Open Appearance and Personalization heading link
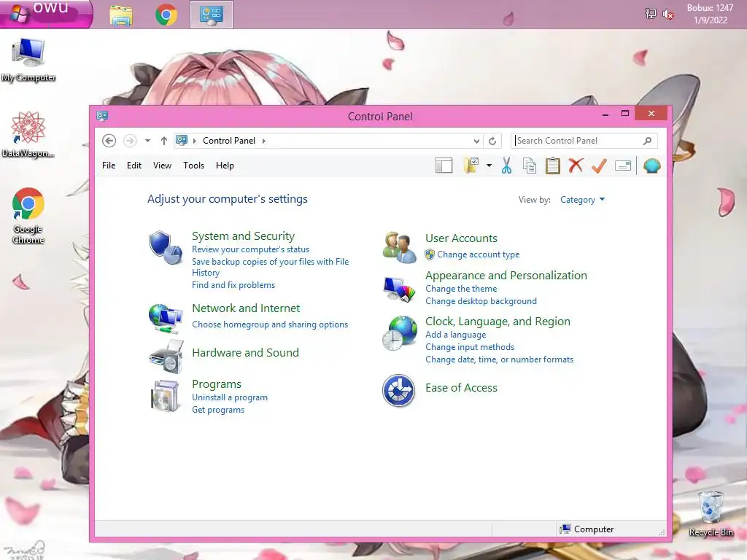 coord(506,275)
